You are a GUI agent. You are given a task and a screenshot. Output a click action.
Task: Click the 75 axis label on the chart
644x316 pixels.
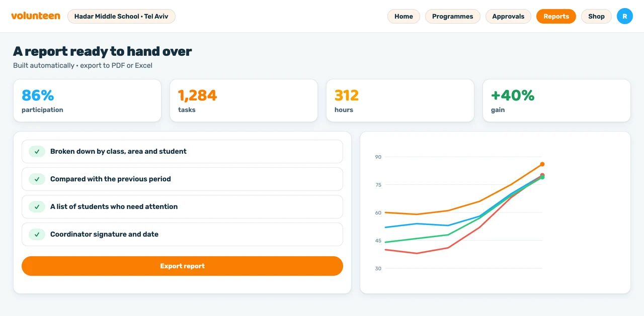[378, 185]
